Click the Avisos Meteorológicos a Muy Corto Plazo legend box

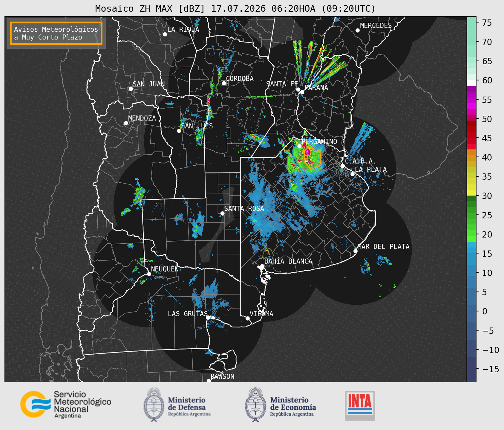click(56, 33)
